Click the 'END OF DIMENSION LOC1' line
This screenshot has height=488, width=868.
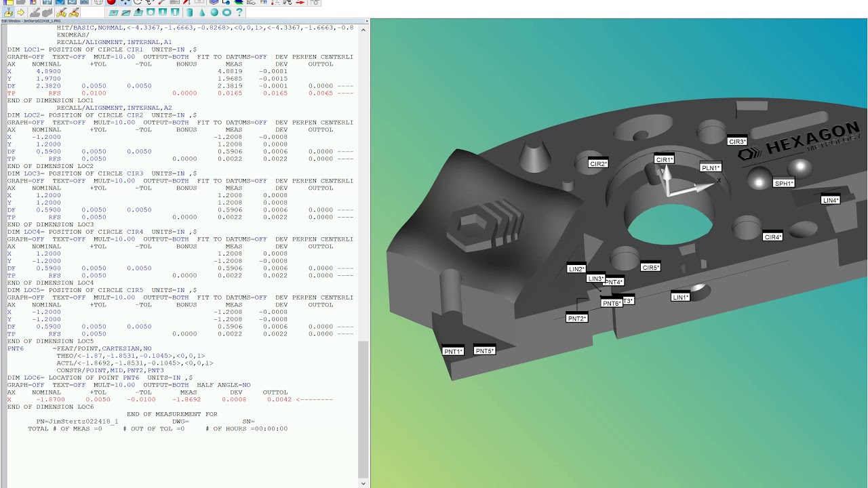tap(50, 100)
